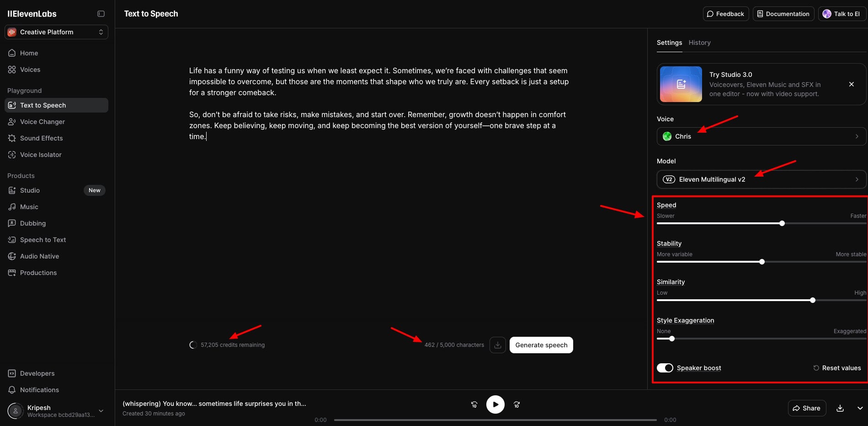
Task: Skip forward 10 seconds in player
Action: click(x=517, y=404)
